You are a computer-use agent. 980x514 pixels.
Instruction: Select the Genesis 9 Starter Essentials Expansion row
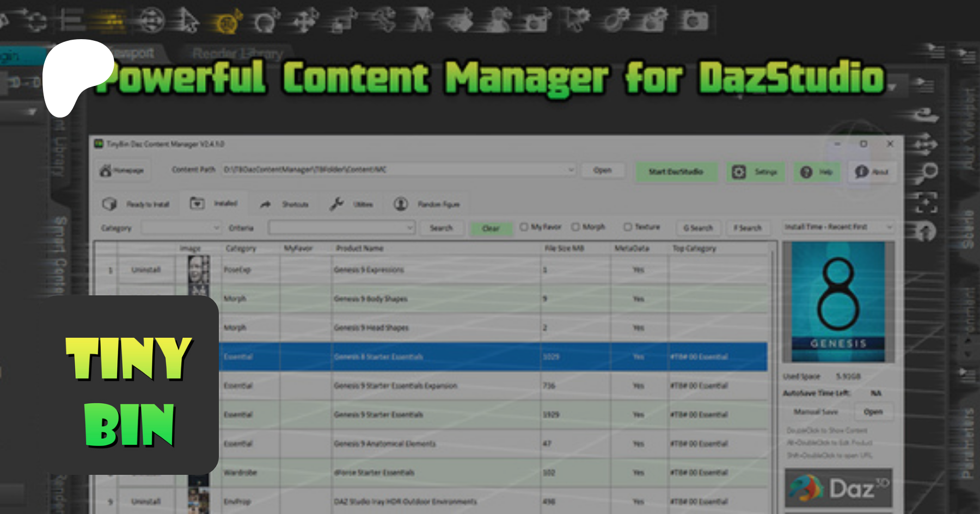pyautogui.click(x=395, y=386)
